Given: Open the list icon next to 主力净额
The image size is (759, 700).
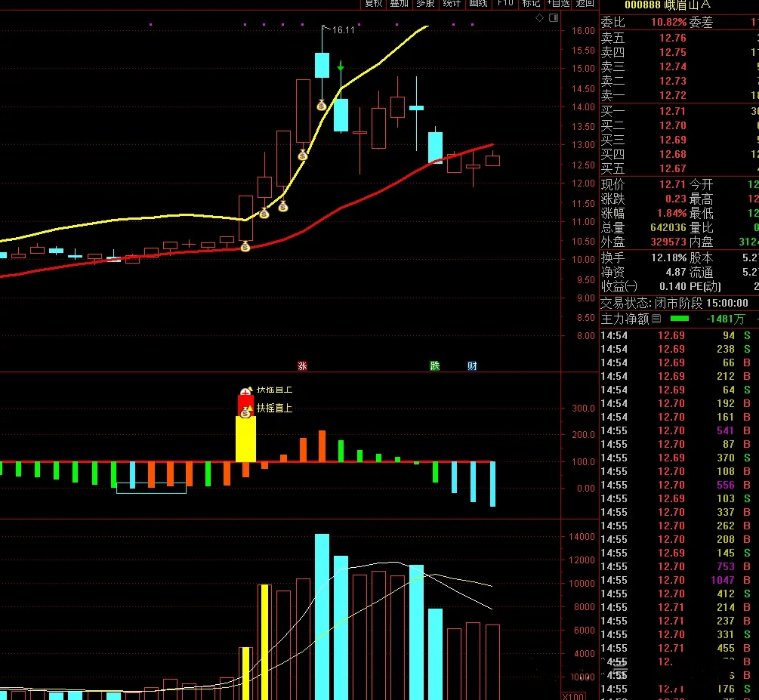Looking at the screenshot, I should click(x=656, y=319).
